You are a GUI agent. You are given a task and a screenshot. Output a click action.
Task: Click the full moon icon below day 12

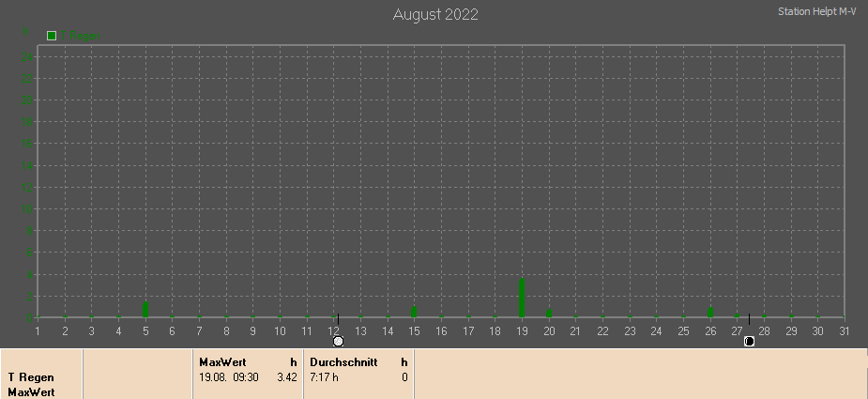pos(338,342)
